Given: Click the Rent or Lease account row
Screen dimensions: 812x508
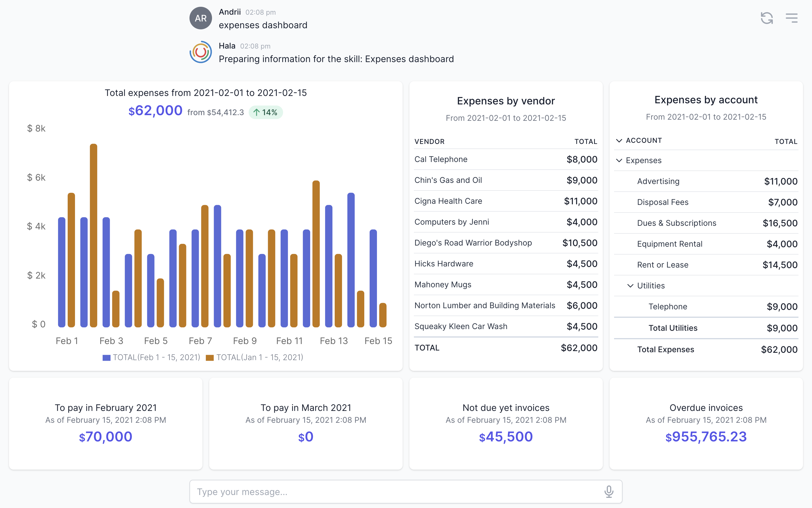Looking at the screenshot, I should 706,265.
